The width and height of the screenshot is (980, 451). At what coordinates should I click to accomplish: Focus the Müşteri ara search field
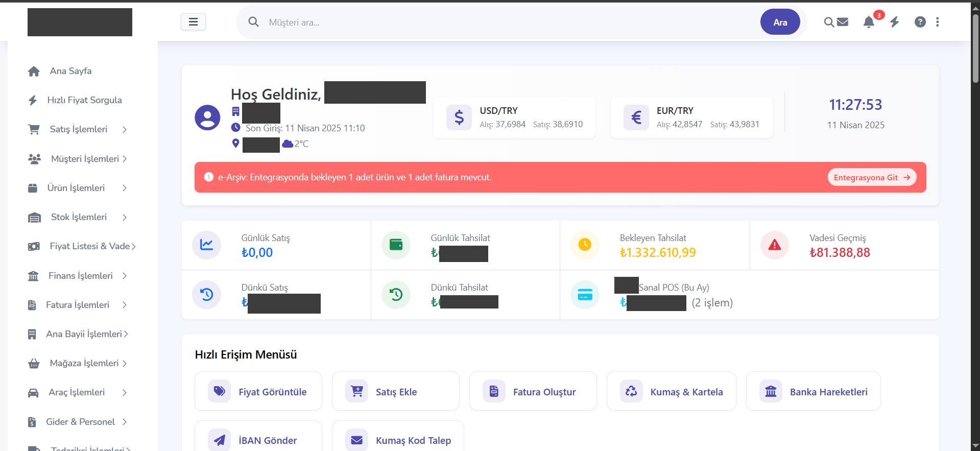click(x=511, y=22)
